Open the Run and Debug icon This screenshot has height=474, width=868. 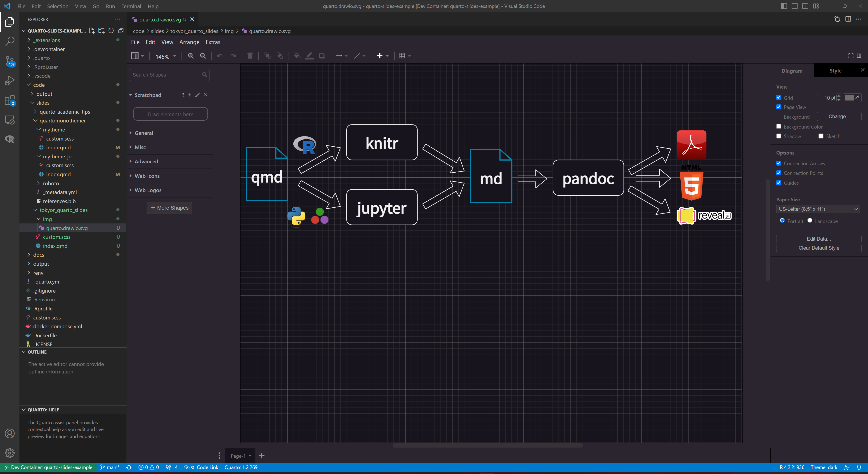click(9, 80)
